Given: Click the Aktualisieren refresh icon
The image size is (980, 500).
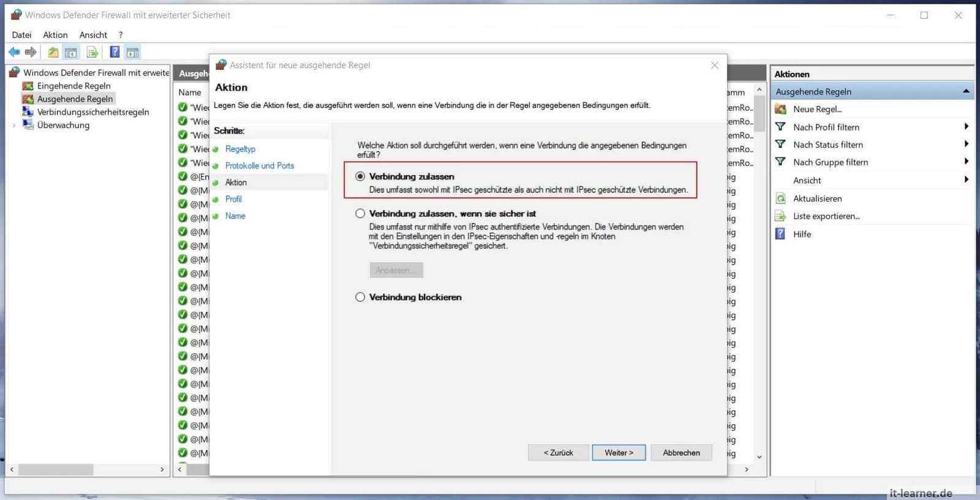Looking at the screenshot, I should 780,199.
